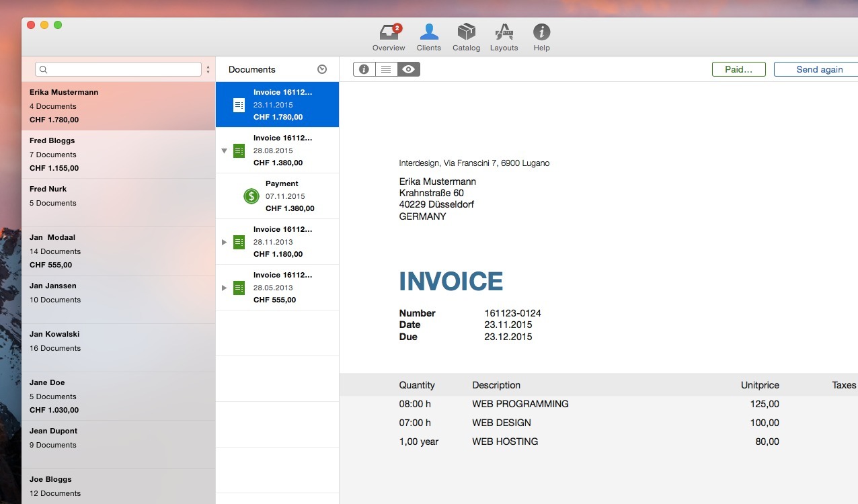Open the Clients section

[428, 32]
